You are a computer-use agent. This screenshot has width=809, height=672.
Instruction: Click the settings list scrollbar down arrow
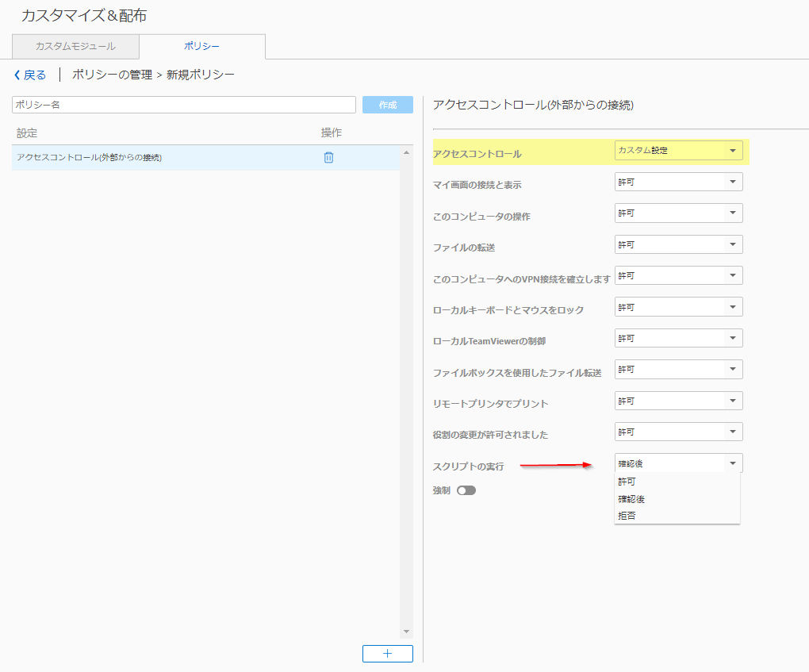(406, 632)
